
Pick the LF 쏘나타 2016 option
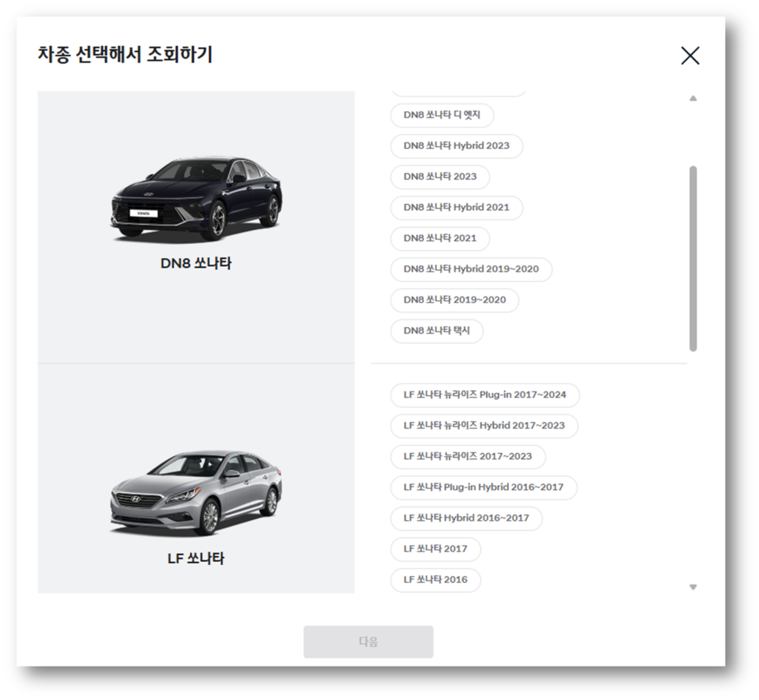coord(435,581)
